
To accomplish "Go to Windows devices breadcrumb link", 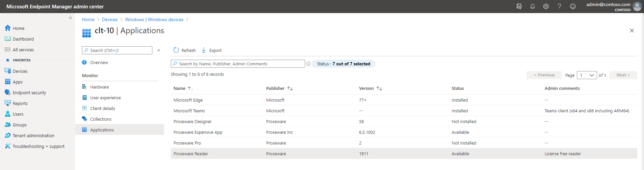I will click(x=166, y=19).
